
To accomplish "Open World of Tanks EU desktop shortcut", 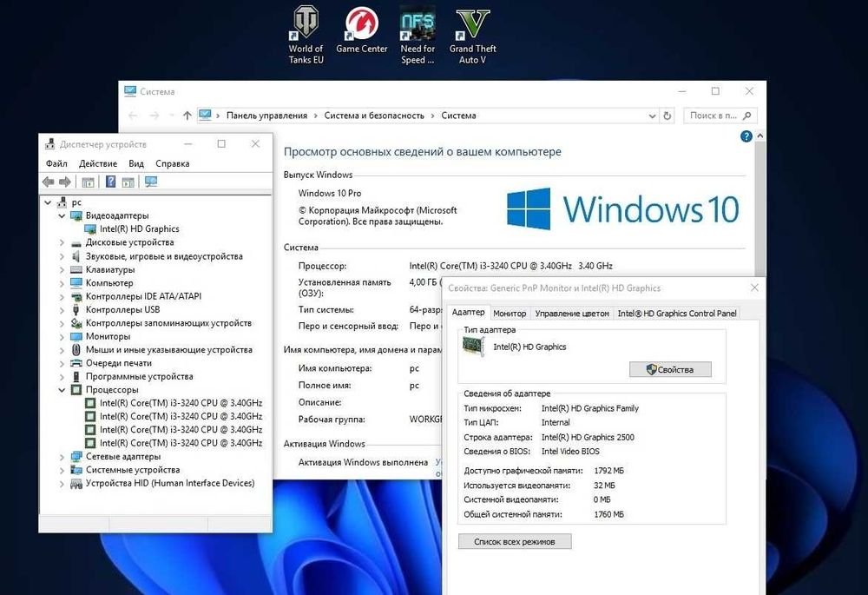I will click(306, 36).
